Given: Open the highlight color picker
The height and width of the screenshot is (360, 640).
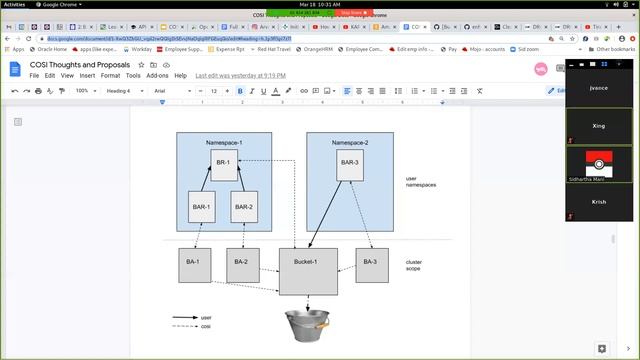Looking at the screenshot, I should pyautogui.click(x=288, y=91).
